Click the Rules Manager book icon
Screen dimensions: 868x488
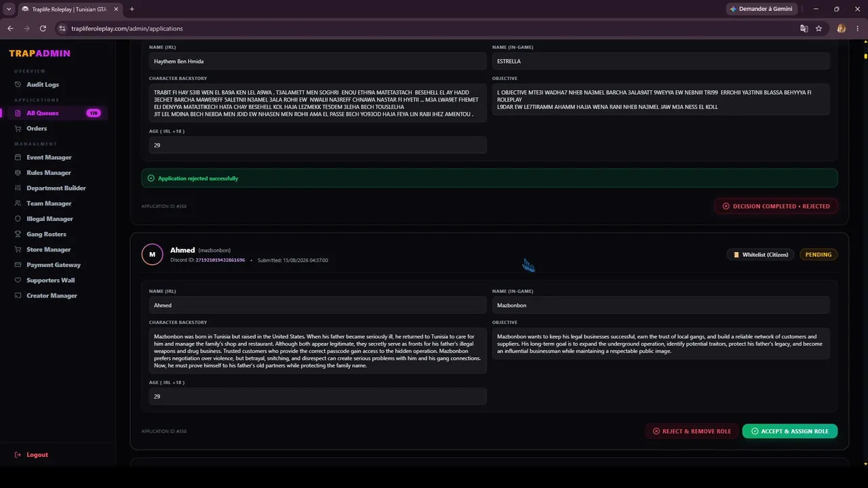(18, 173)
